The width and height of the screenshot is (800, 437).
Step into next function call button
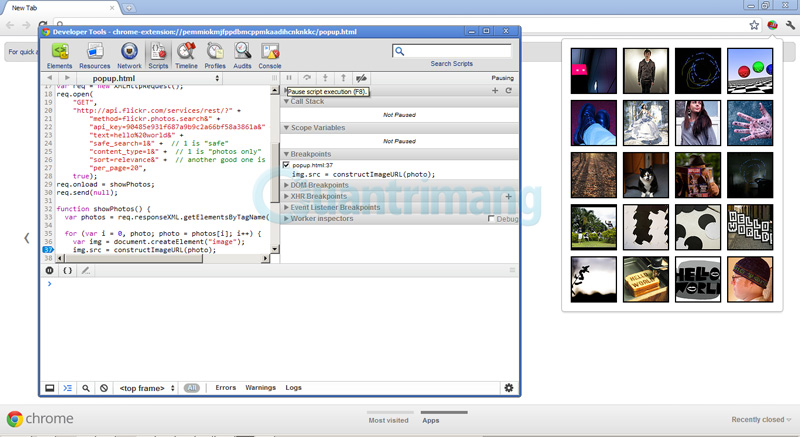tap(325, 78)
